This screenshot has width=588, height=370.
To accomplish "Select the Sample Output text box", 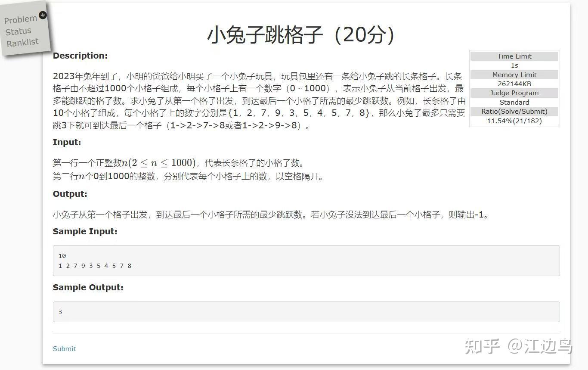I will (x=306, y=311).
